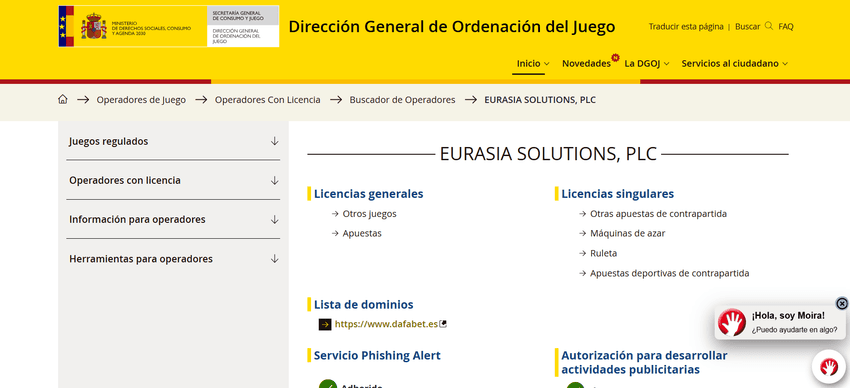Click Apuestas deportivas de contrapartida entry
This screenshot has height=388, width=850.
669,273
